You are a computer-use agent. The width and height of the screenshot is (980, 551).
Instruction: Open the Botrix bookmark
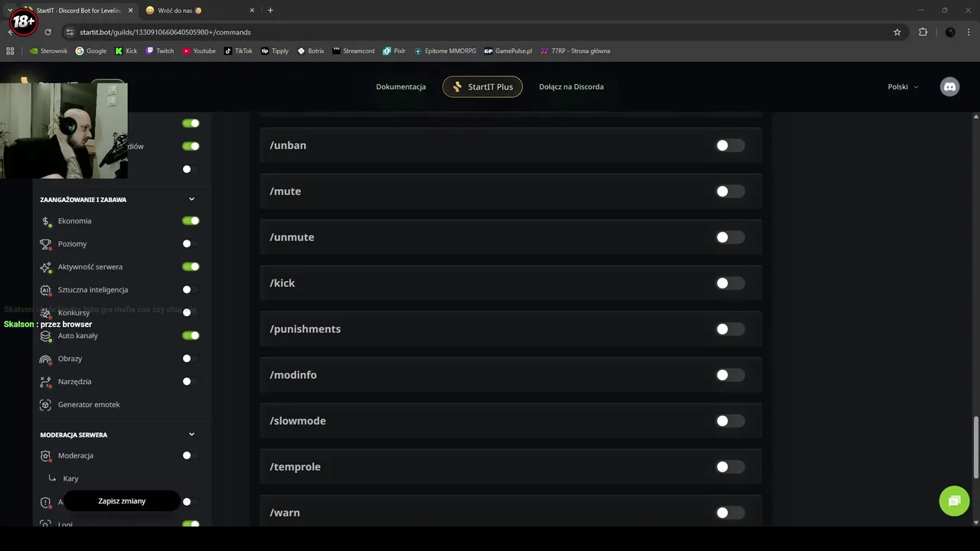(x=311, y=51)
